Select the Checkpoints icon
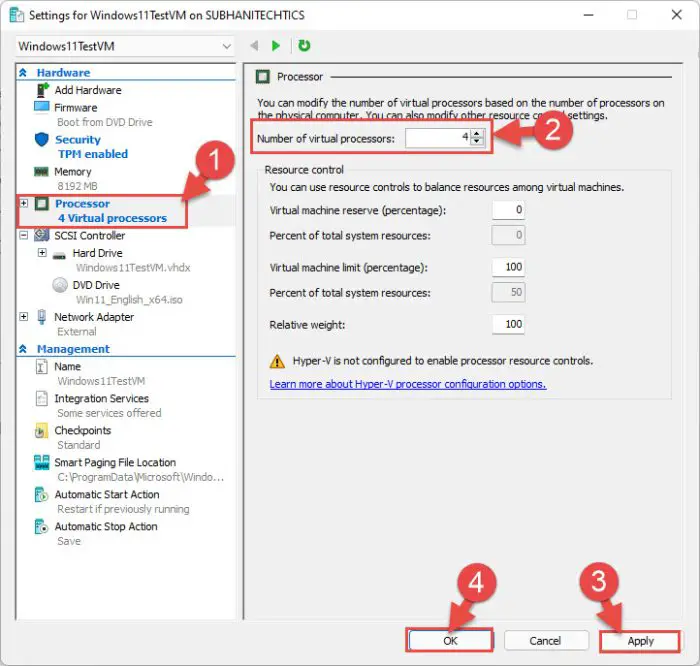The width and height of the screenshot is (700, 666). click(41, 431)
